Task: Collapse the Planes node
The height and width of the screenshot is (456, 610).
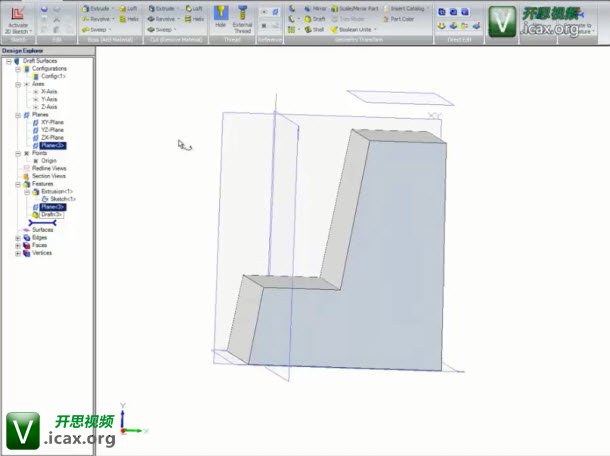Action: 18,115
